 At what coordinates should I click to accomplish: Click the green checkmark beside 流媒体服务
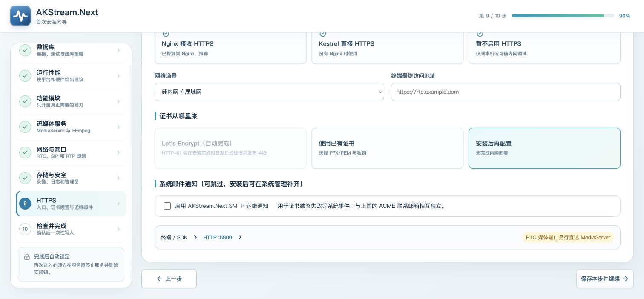click(x=25, y=127)
